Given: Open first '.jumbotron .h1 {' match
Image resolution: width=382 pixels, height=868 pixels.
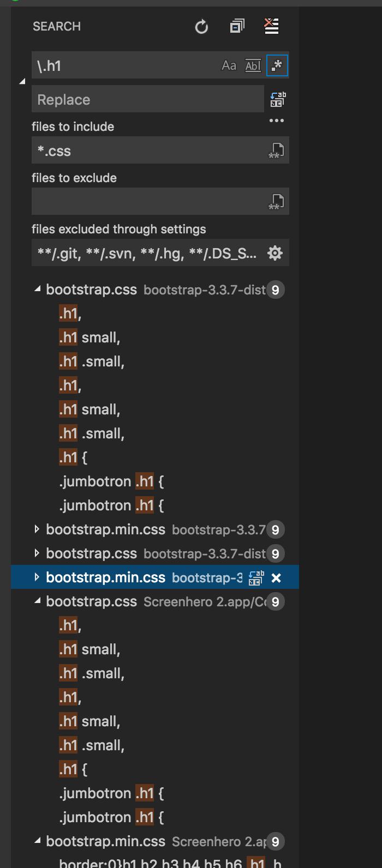Looking at the screenshot, I should 111,481.
